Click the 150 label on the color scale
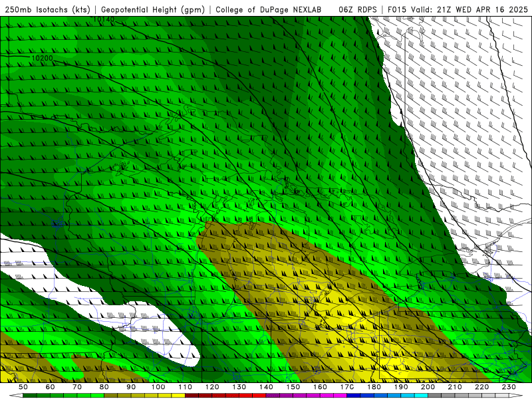This screenshot has height=399, width=532. (293, 387)
